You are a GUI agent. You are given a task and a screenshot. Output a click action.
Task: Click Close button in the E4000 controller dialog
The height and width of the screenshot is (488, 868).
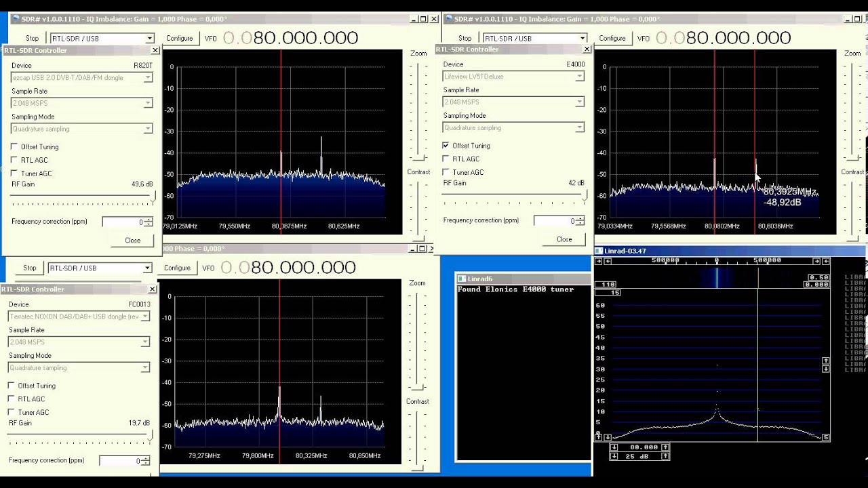tap(564, 239)
